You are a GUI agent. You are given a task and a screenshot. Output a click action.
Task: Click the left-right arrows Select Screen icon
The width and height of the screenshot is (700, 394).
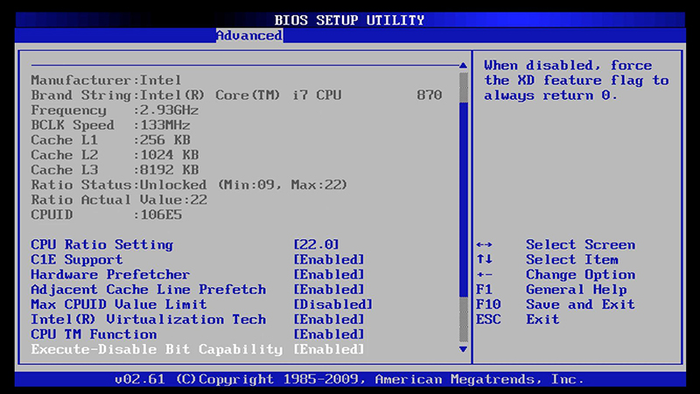[484, 245]
